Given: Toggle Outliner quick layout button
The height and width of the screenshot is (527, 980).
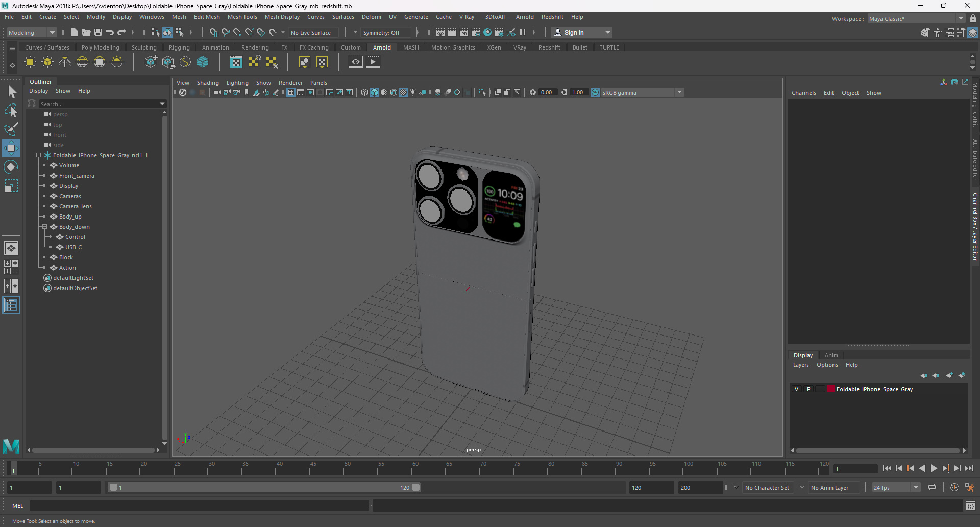Looking at the screenshot, I should pyautogui.click(x=11, y=305).
